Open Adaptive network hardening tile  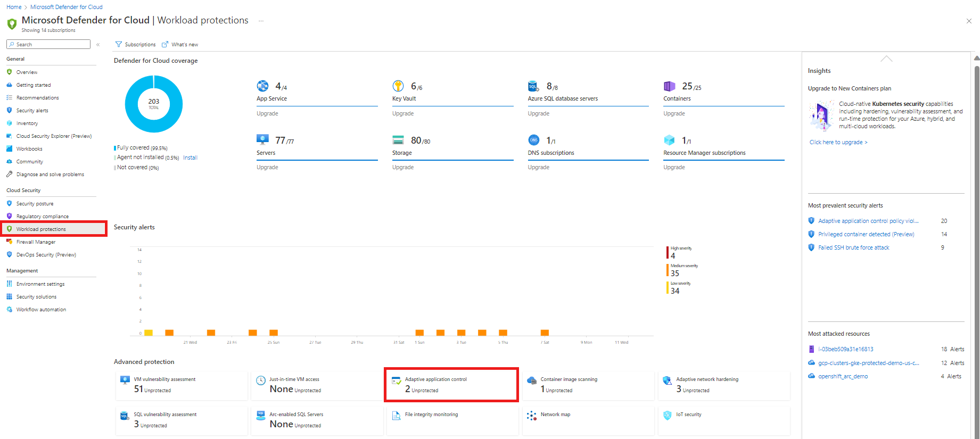(724, 385)
